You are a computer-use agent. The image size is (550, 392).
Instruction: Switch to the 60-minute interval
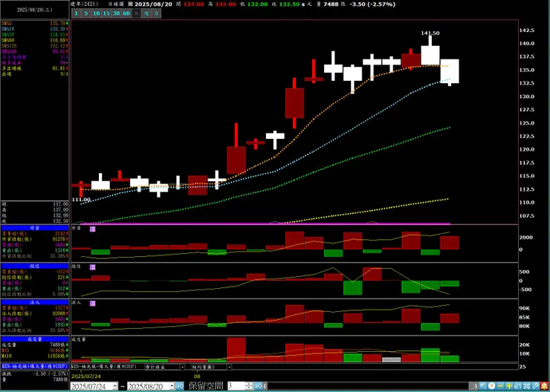pyautogui.click(x=126, y=13)
